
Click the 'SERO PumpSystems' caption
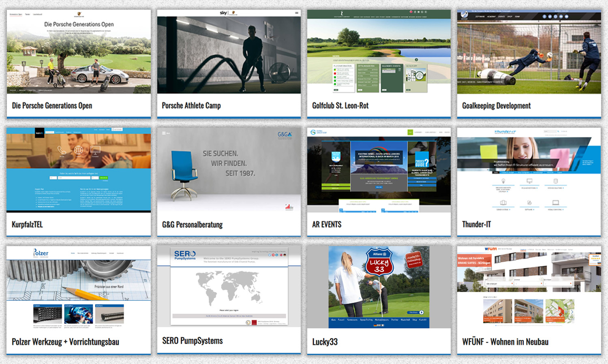(192, 341)
